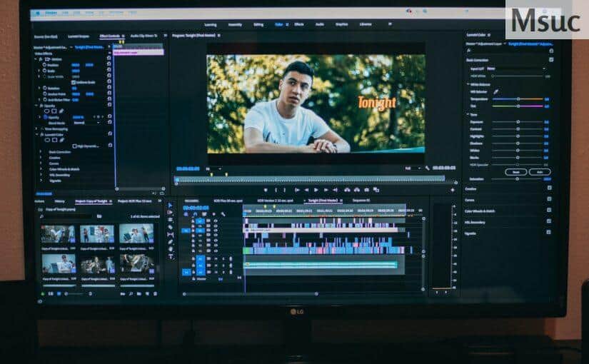589x364 pixels.
Task: Select the Type tool
Action: click(x=171, y=256)
